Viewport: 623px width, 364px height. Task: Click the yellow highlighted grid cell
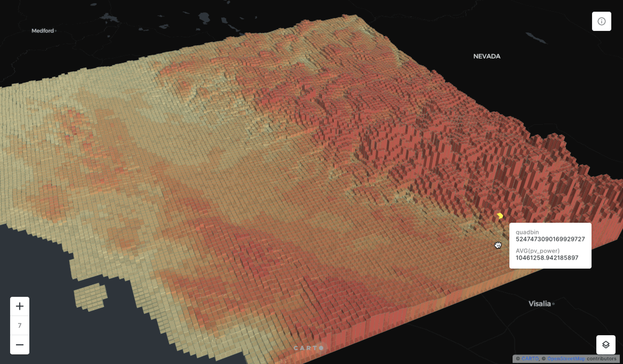tap(500, 216)
